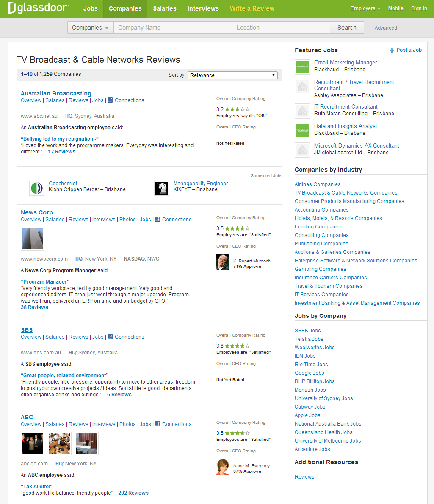Click placeholder logo beside Microsoft Dynamics AX Consultant

point(302,150)
